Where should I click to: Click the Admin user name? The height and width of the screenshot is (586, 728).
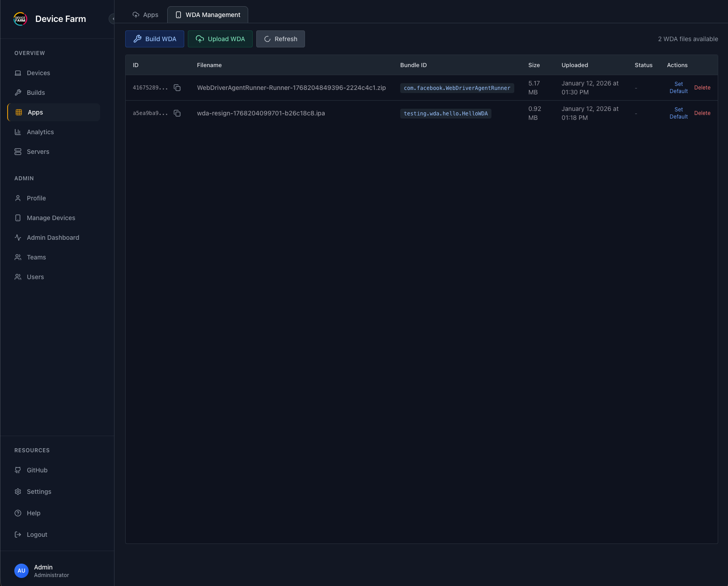coord(43,567)
